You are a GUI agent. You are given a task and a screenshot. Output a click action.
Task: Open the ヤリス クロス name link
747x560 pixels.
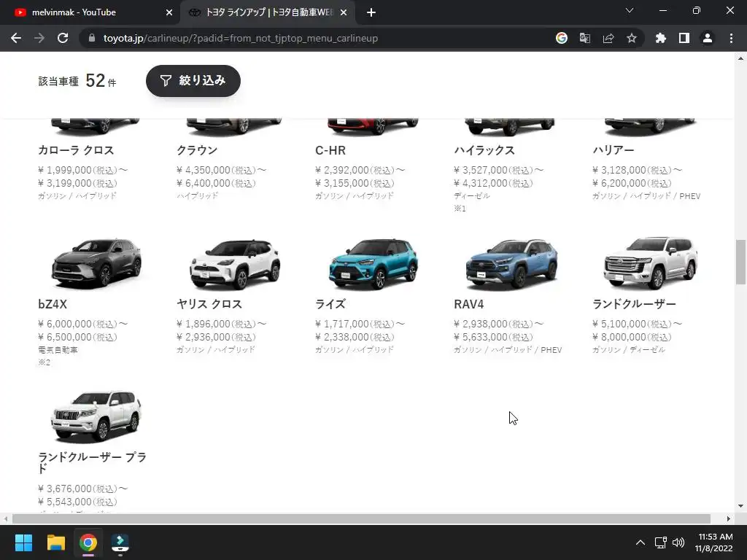point(209,304)
